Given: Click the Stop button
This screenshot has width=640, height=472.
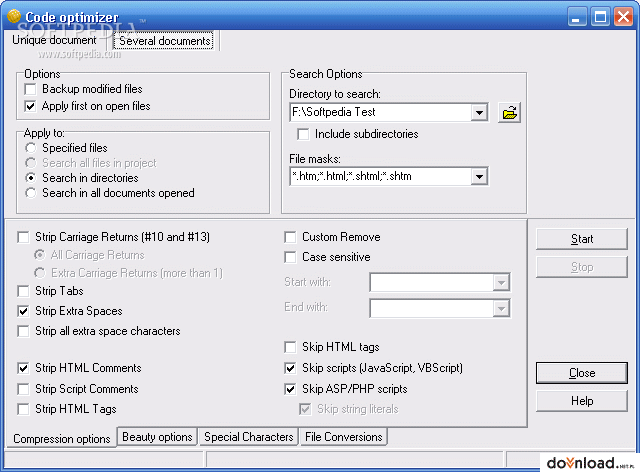Looking at the screenshot, I should [x=582, y=267].
